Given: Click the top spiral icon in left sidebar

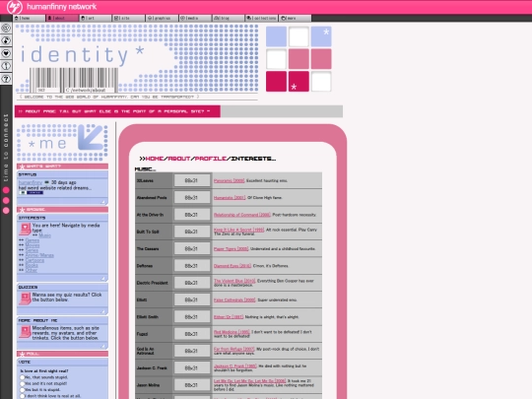Looking at the screenshot, I should pos(6,28).
